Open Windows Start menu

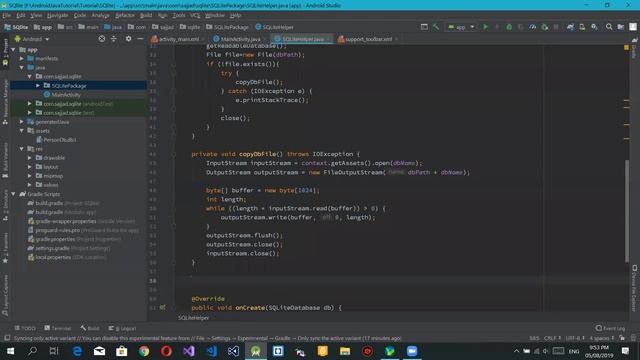coord(10,351)
